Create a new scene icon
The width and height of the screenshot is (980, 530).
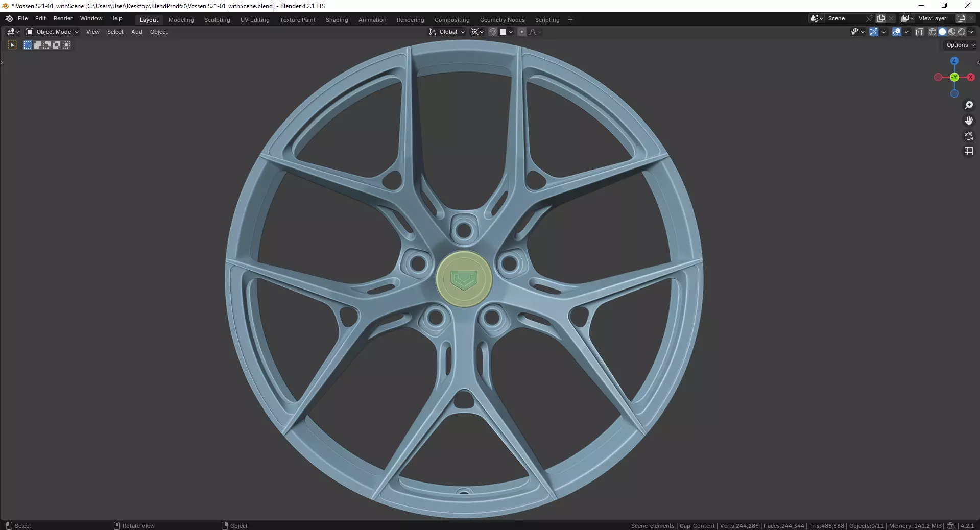click(881, 18)
